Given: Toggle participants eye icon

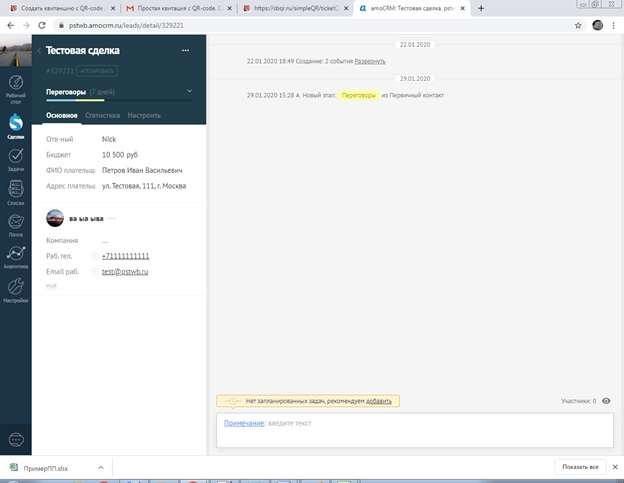Looking at the screenshot, I should pos(606,401).
